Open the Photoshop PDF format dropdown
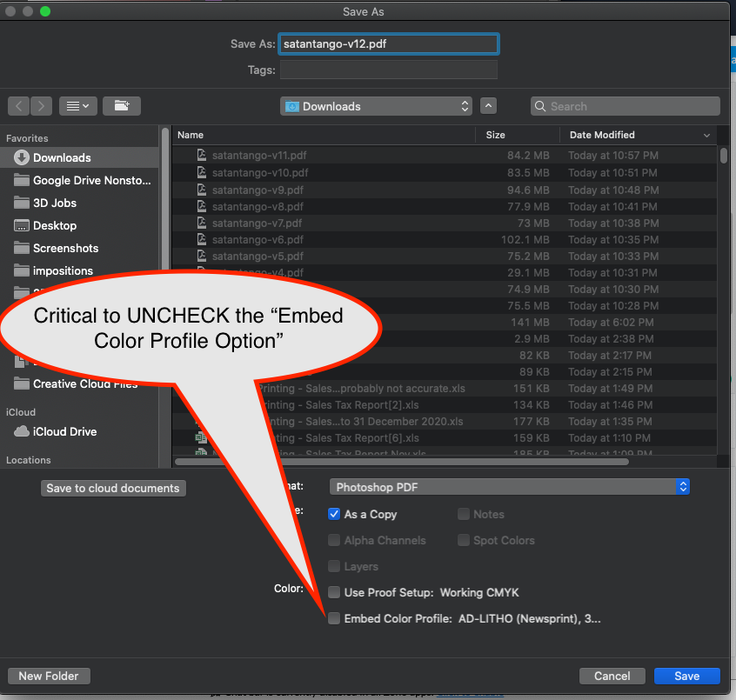The height and width of the screenshot is (700, 736). pyautogui.click(x=509, y=487)
